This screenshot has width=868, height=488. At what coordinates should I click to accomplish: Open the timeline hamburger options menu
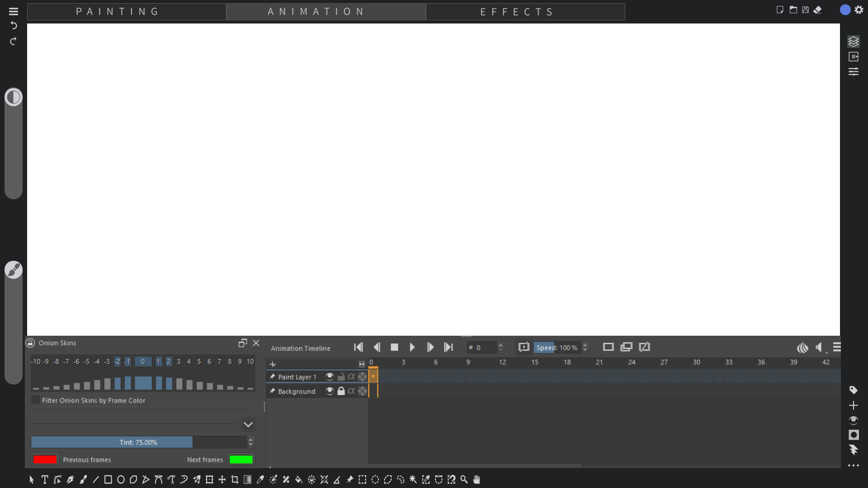click(x=837, y=347)
